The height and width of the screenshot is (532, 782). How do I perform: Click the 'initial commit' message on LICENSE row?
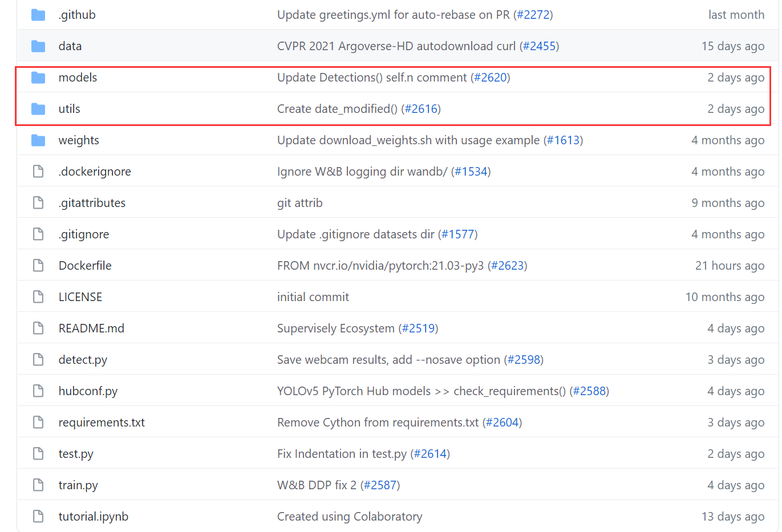[313, 297]
